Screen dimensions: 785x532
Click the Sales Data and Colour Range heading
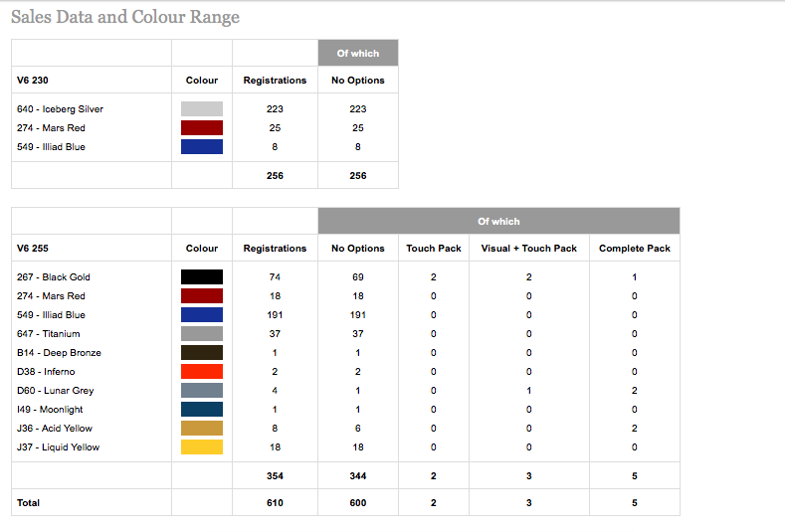(125, 17)
